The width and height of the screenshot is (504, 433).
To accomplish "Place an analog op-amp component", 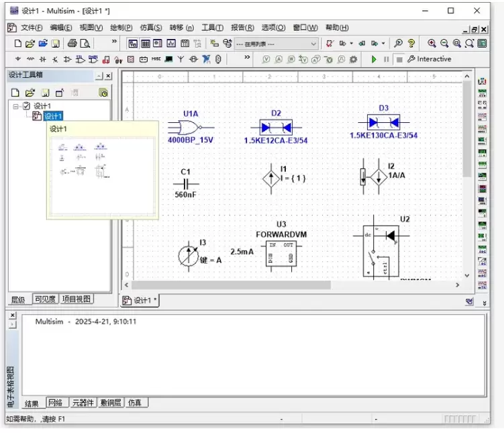I will pyautogui.click(x=67, y=59).
